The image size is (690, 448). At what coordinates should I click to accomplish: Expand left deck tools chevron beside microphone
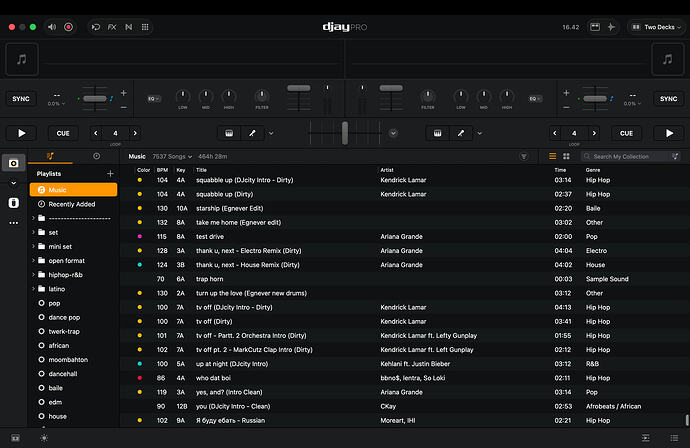271,133
